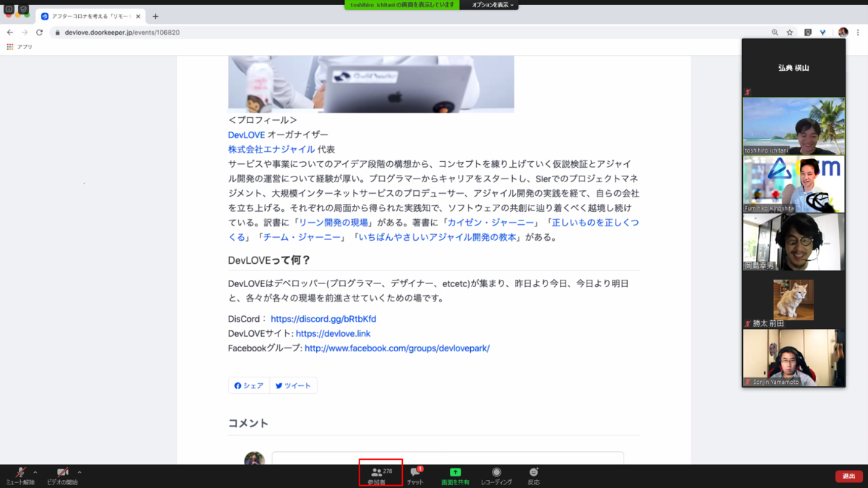868x488 pixels.
Task: Click the コメント section heading
Action: 248,423
